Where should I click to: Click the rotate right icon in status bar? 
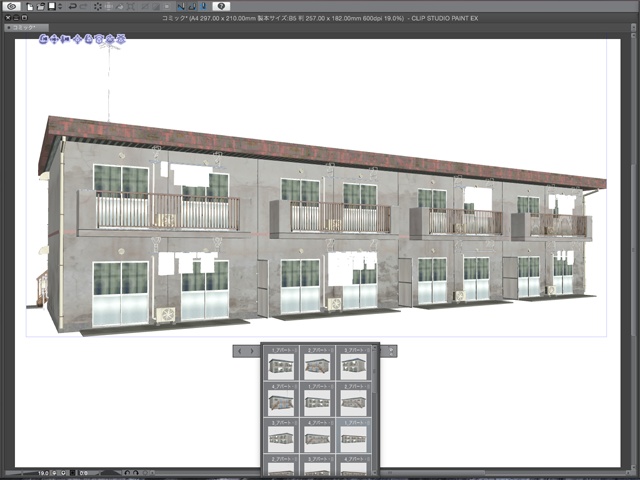point(136,473)
